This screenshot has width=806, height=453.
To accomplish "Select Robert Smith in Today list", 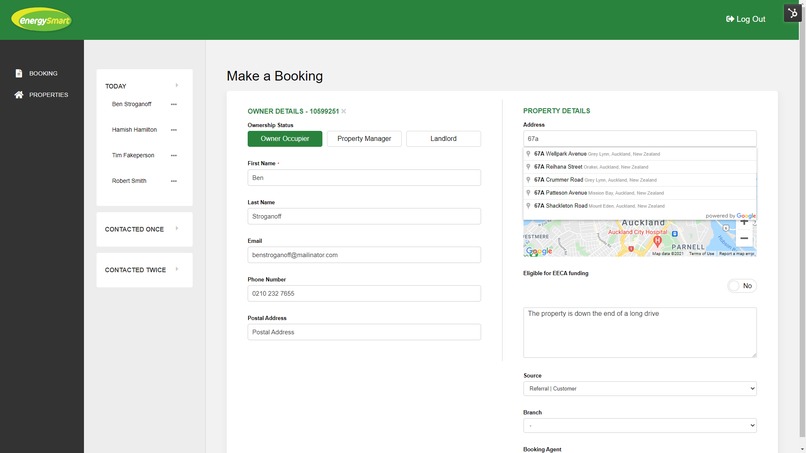I will pyautogui.click(x=129, y=181).
